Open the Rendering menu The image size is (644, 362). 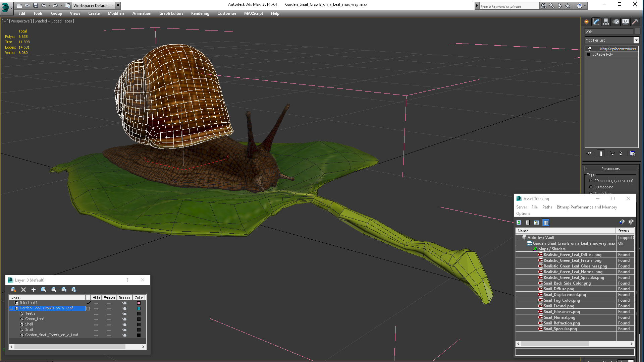[200, 13]
